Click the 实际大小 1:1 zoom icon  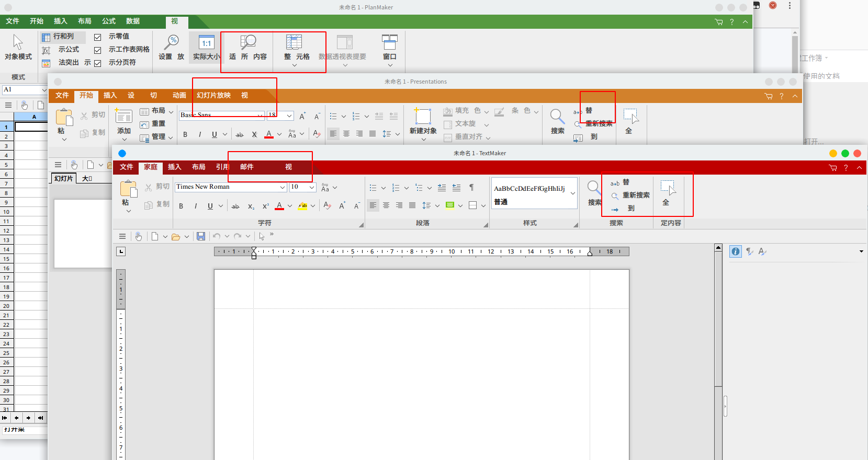[206, 43]
